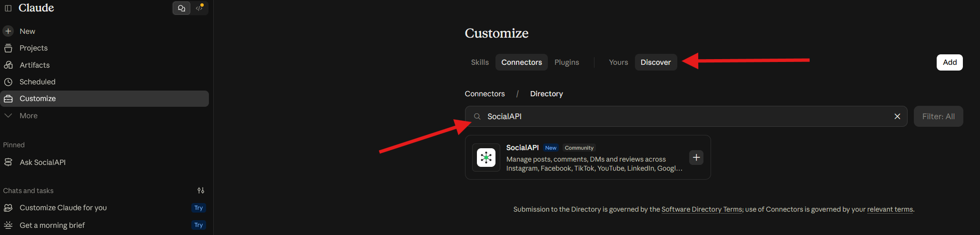Open relevant terms link

pyautogui.click(x=890, y=209)
